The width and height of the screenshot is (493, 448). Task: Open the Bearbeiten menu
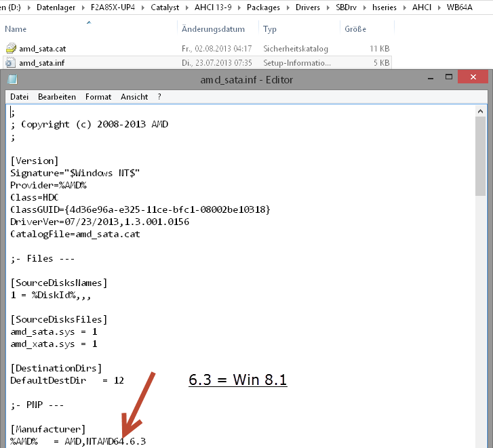[x=57, y=97]
